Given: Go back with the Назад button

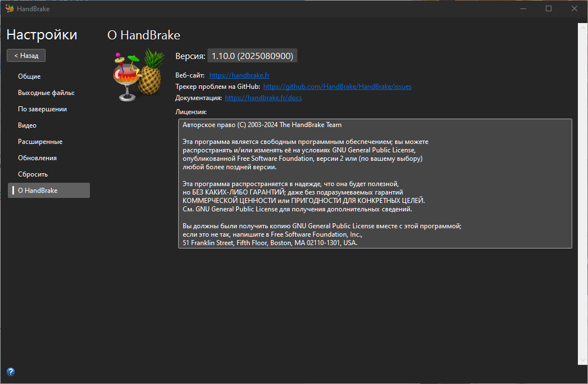Looking at the screenshot, I should tap(26, 56).
